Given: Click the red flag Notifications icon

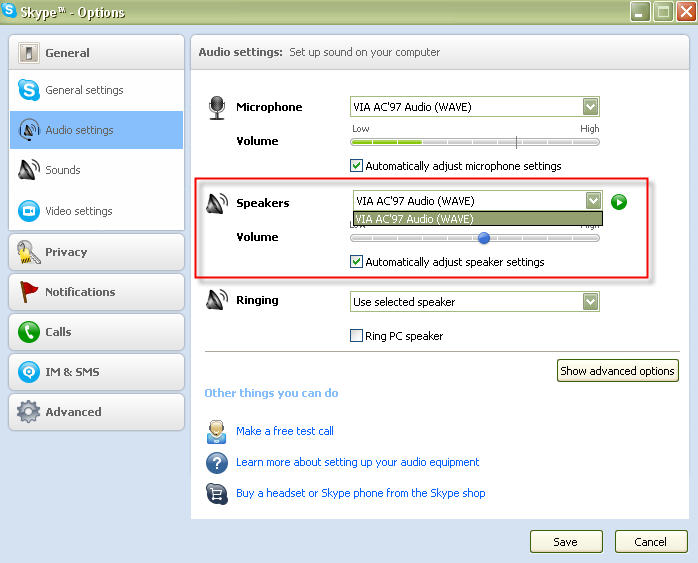Looking at the screenshot, I should [29, 292].
